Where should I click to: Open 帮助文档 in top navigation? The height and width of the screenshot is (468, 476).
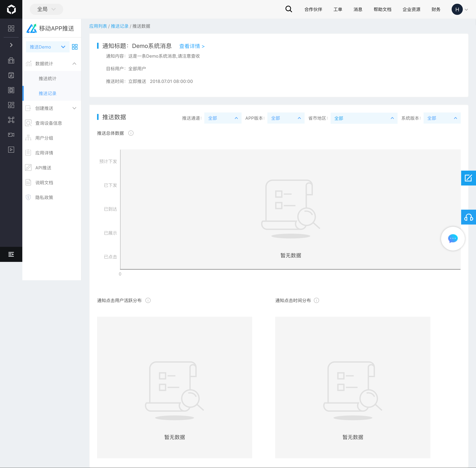point(382,9)
